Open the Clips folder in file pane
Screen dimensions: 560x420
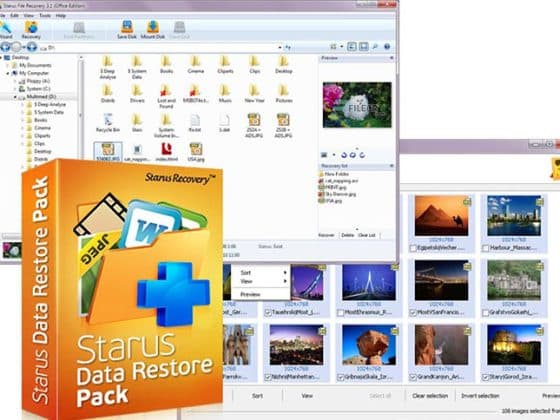tap(254, 64)
